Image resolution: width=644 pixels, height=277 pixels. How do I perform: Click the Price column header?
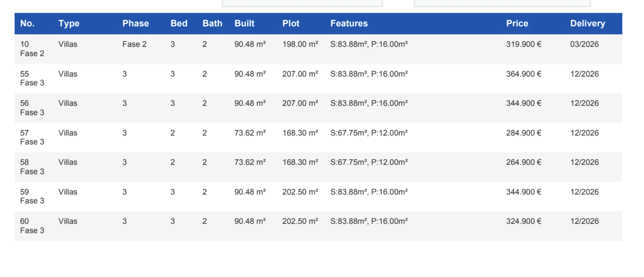[517, 24]
